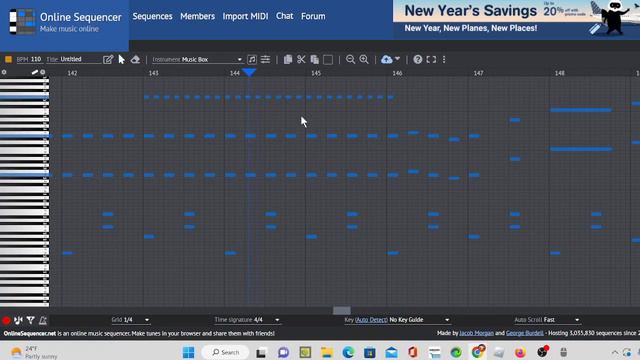640x360 pixels.
Task: Click the Online Sequencer logo
Action: click(65, 22)
